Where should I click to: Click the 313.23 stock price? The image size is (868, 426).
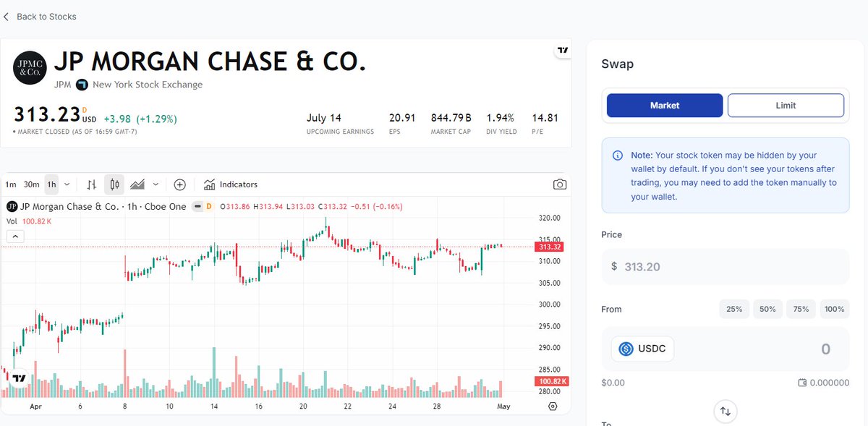(47, 116)
